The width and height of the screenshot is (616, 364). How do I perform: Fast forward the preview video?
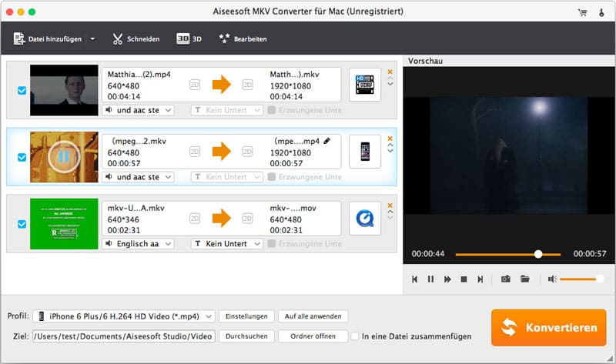[447, 279]
